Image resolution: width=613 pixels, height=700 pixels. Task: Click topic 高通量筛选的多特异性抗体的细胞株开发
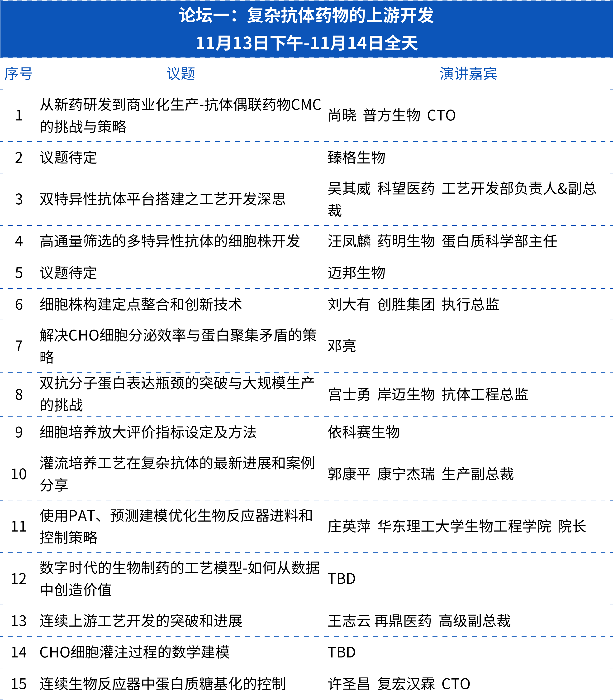pyautogui.click(x=170, y=241)
